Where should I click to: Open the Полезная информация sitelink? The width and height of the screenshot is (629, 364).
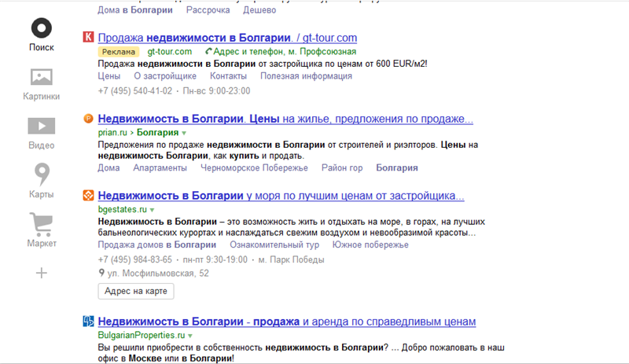tap(306, 75)
